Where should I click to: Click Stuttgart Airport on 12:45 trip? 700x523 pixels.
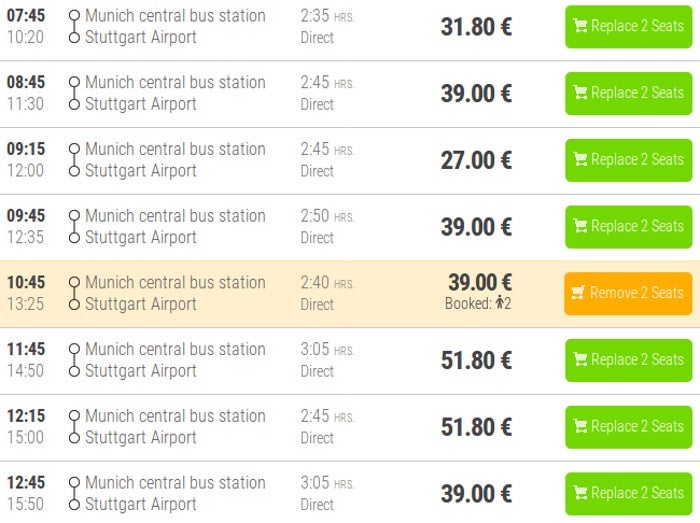point(140,504)
